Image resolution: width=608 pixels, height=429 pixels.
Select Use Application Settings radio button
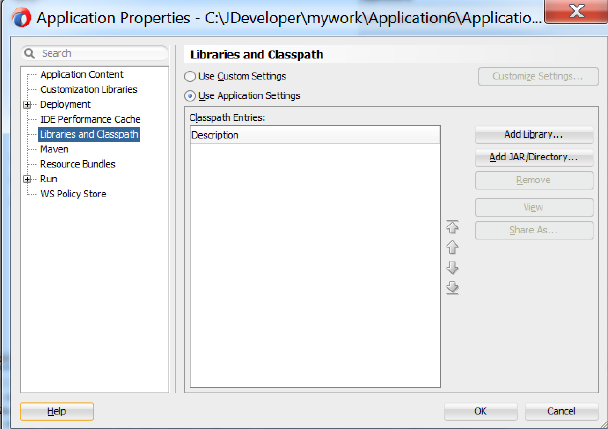pos(190,96)
